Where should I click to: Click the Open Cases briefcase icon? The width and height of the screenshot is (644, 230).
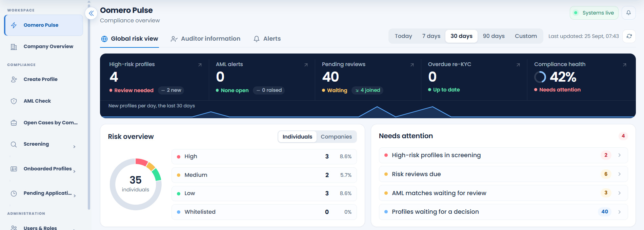click(x=14, y=123)
